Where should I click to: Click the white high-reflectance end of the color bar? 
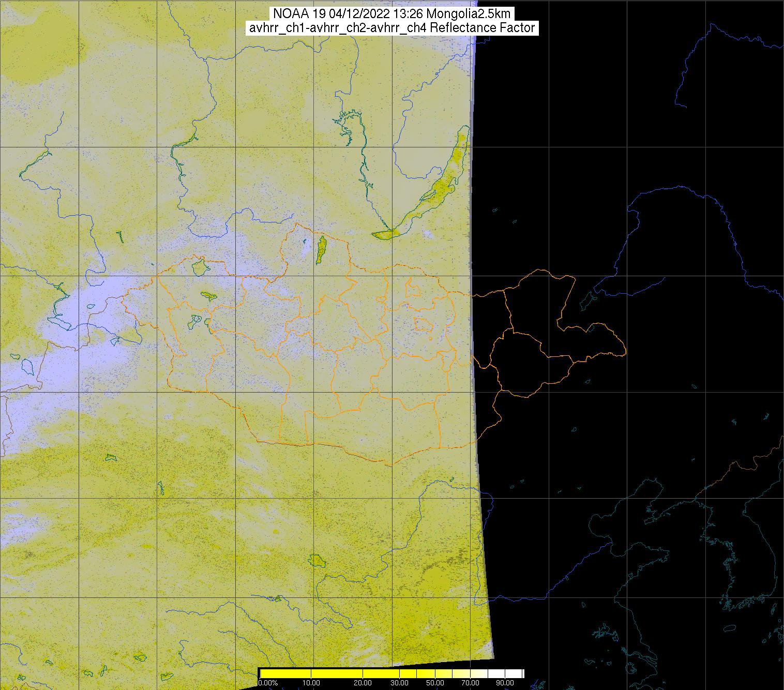click(x=512, y=673)
